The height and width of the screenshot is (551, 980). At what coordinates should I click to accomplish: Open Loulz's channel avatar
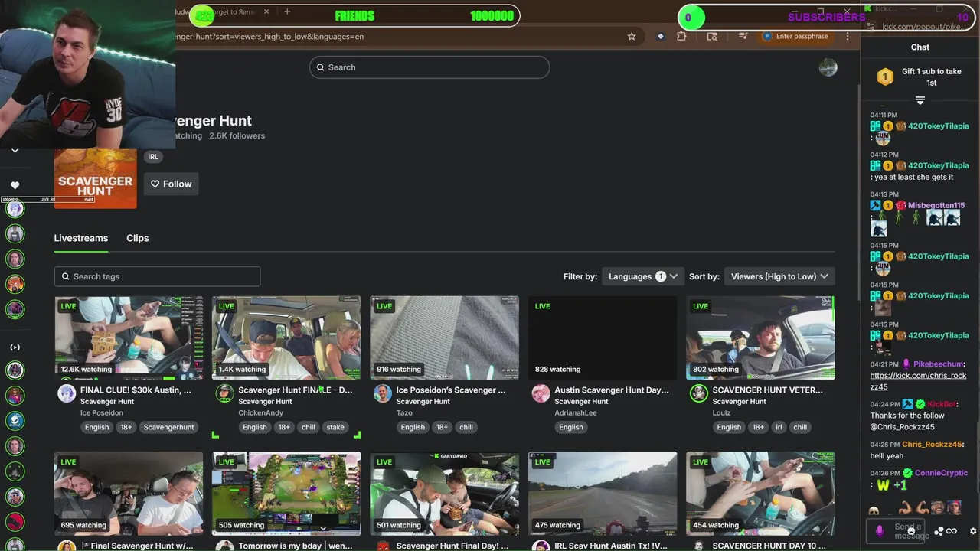(699, 393)
